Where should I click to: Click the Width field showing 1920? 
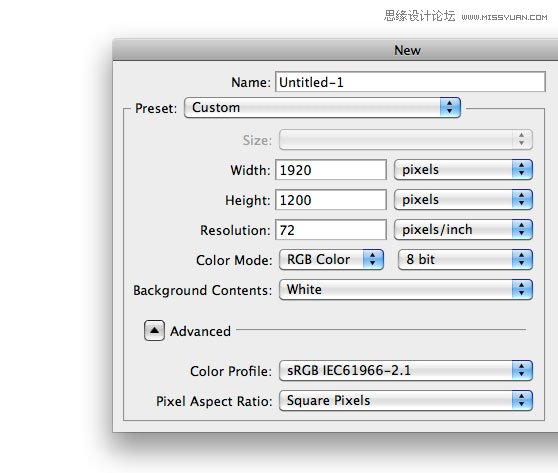[331, 170]
